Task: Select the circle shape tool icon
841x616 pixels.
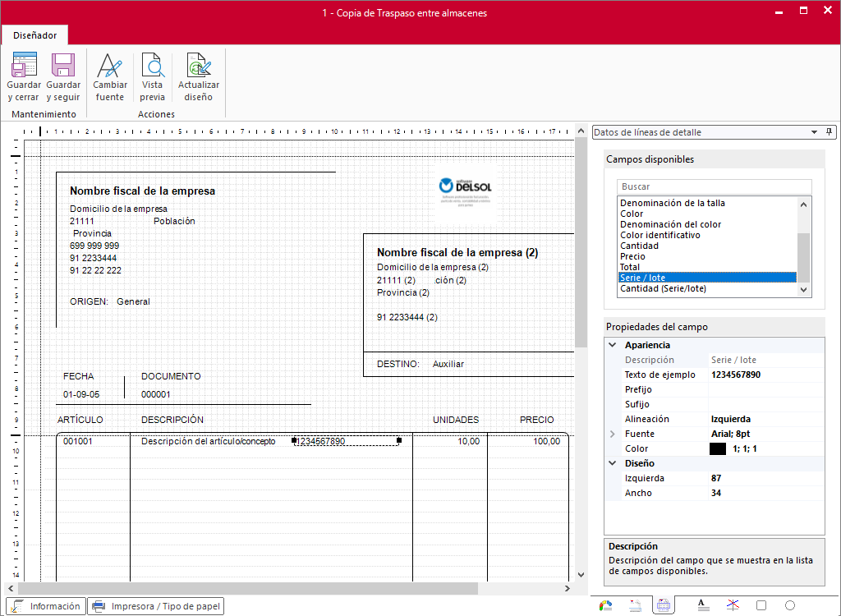Action: [789, 605]
